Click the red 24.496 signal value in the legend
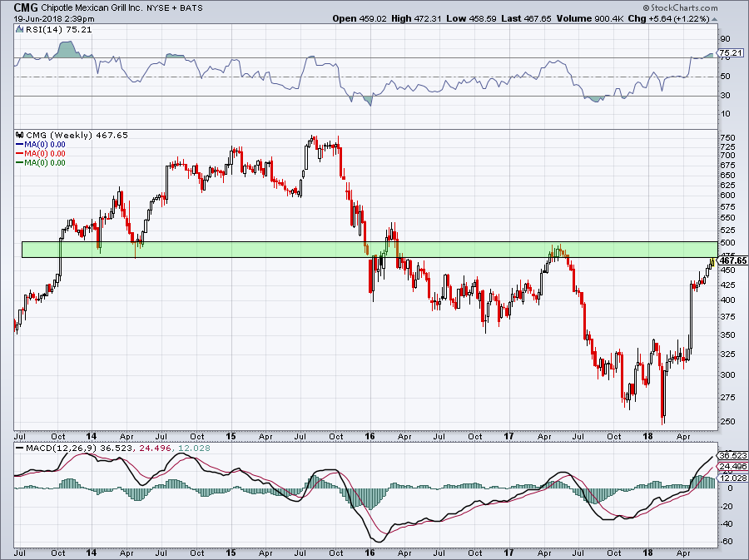Screen dimensions: 749x560 point(155,448)
